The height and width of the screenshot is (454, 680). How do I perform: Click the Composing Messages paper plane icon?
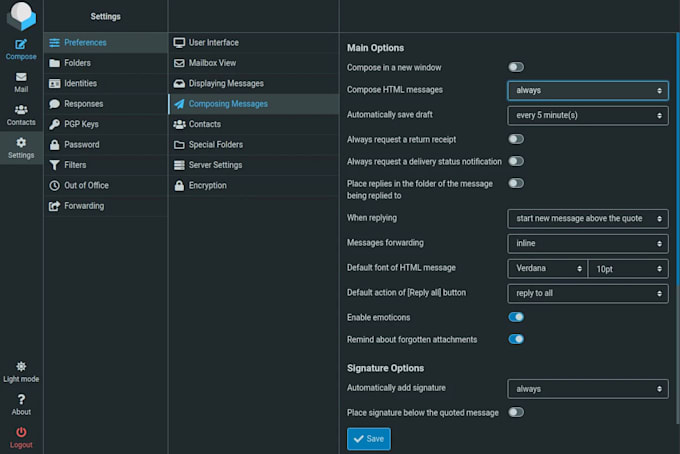point(179,104)
